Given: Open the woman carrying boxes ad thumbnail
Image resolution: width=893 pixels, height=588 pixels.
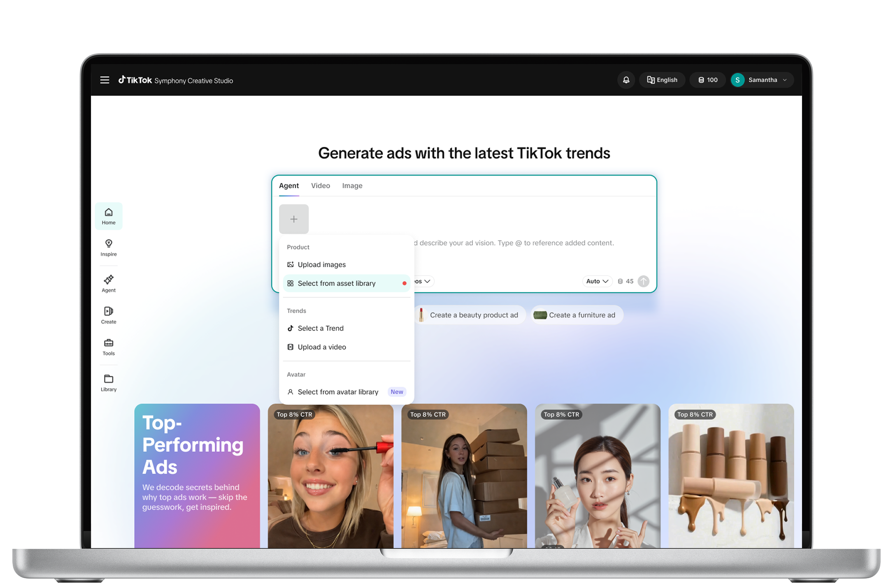Looking at the screenshot, I should point(464,476).
